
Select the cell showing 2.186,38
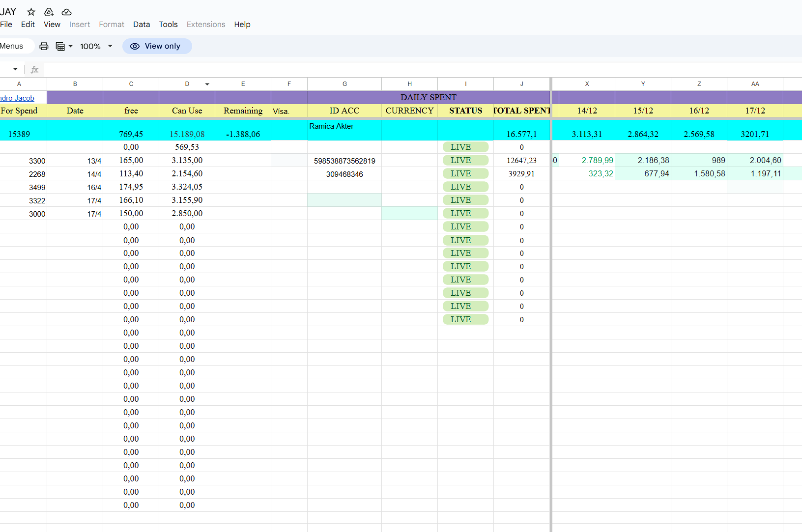[643, 161]
